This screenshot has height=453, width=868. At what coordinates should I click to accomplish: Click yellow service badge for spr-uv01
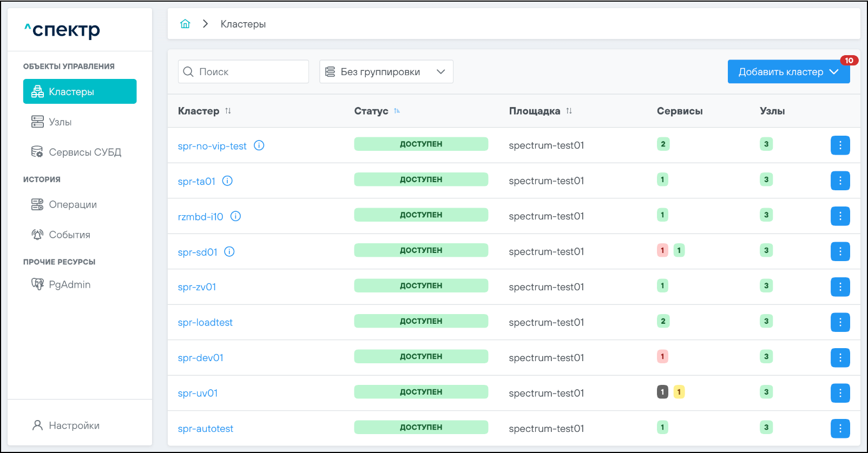(679, 392)
